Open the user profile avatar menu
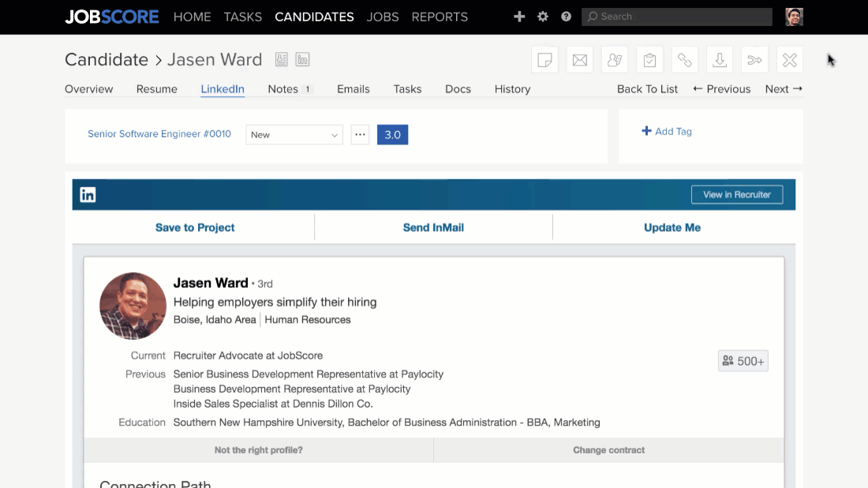The image size is (868, 488). pos(794,17)
